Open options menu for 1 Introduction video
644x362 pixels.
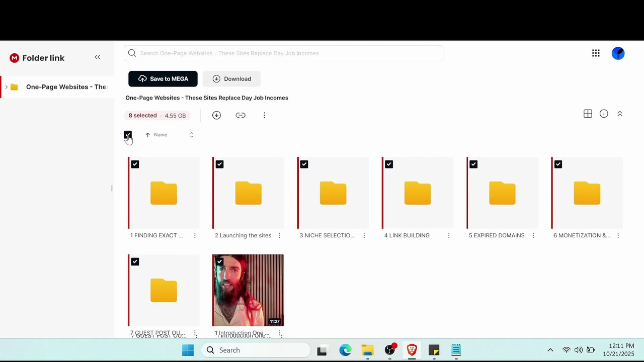(280, 334)
